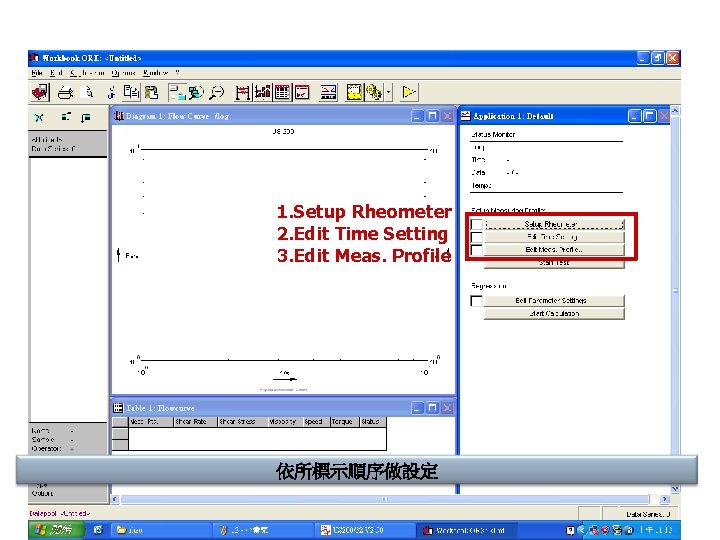Select the Shear Rate column header

coord(195,422)
